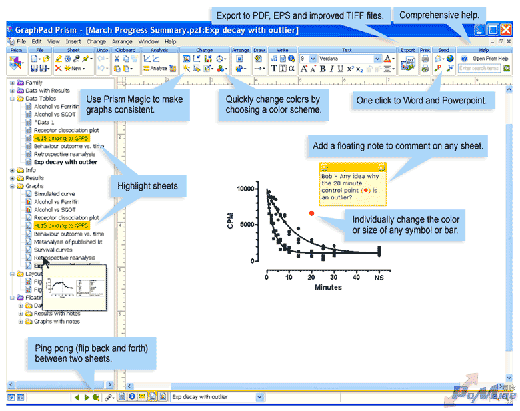Open the font size dropdown
The height and width of the screenshot is (411, 520).
point(313,59)
